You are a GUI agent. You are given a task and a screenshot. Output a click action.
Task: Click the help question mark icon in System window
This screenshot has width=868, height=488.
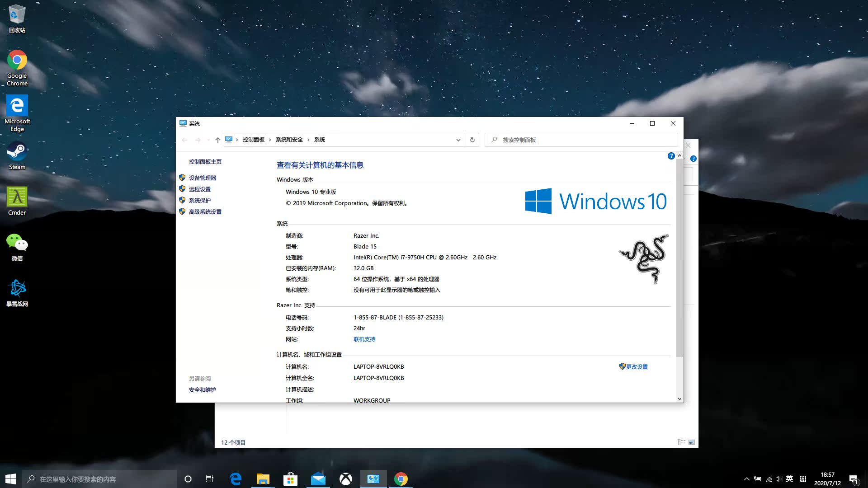671,156
